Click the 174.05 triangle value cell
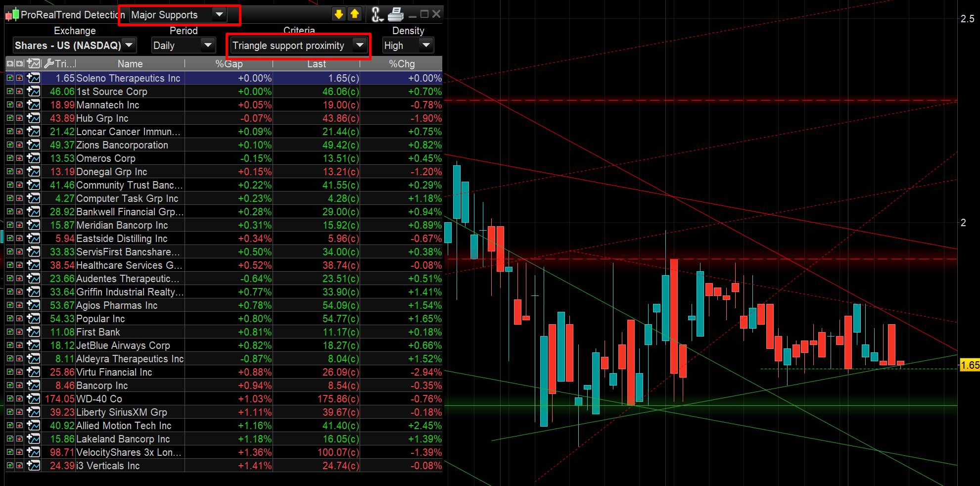The width and height of the screenshot is (980, 486). [60, 399]
